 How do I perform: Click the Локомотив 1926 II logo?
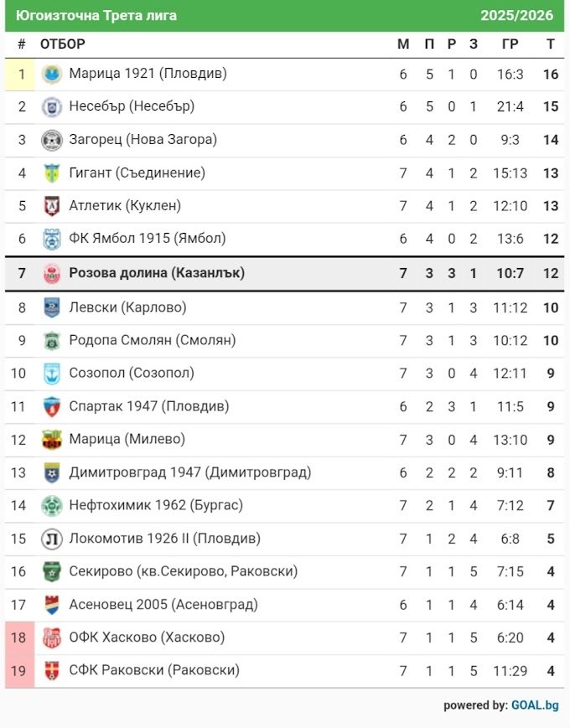[52, 539]
